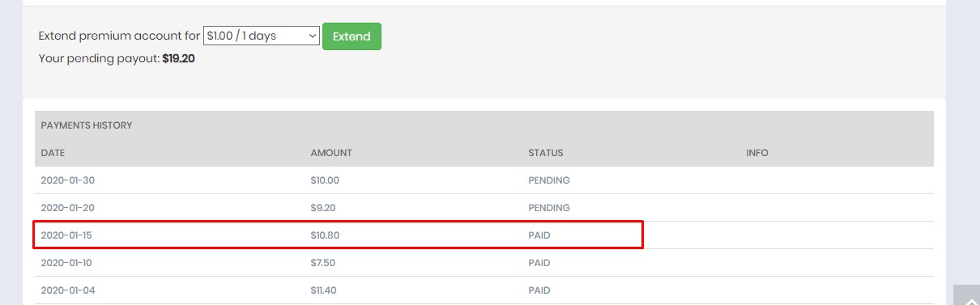
Task: Open the premium duration dropdown
Action: (x=262, y=36)
